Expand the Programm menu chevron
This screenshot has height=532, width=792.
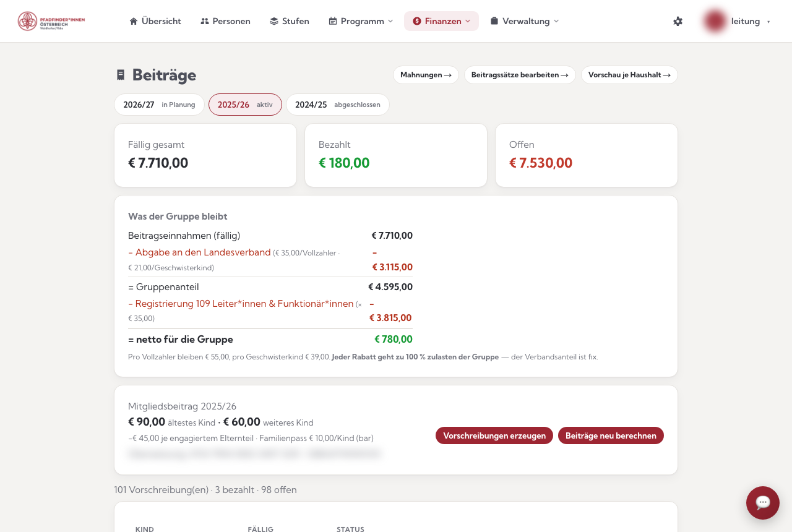coord(390,21)
